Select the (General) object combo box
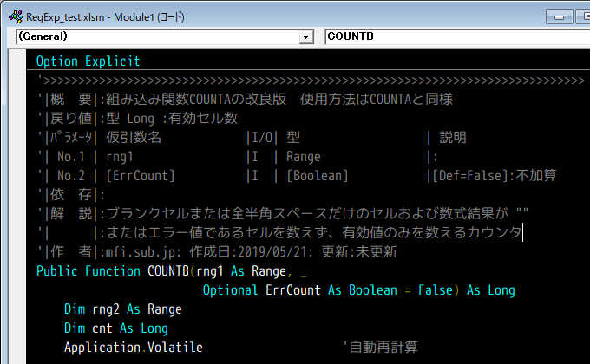590x364 pixels. [x=165, y=37]
